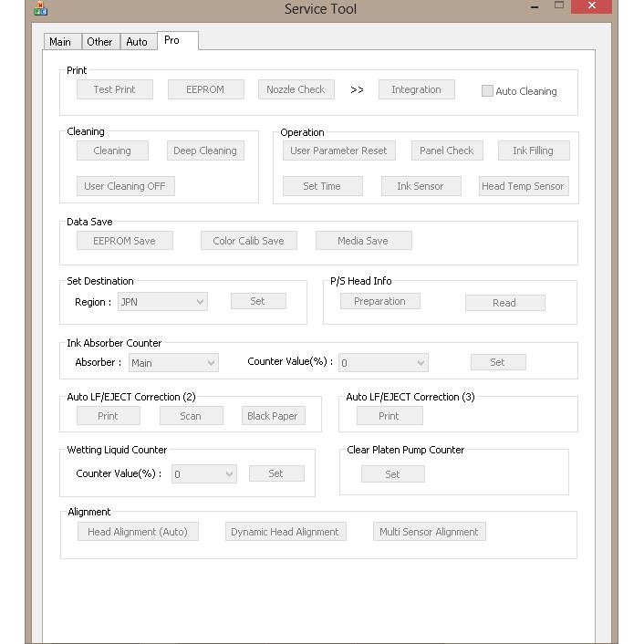Image resolution: width=644 pixels, height=644 pixels.
Task: Switch to the Other tab
Action: click(99, 42)
